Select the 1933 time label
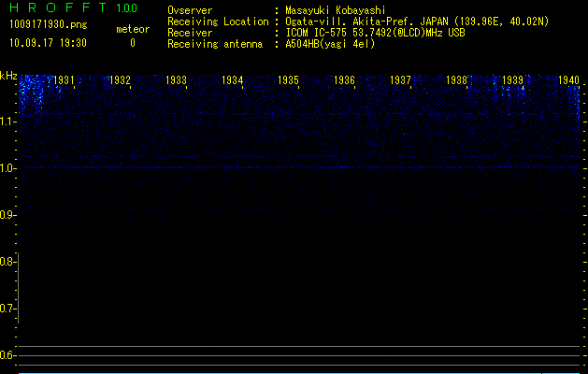Image resolution: width=588 pixels, height=374 pixels. point(177,80)
